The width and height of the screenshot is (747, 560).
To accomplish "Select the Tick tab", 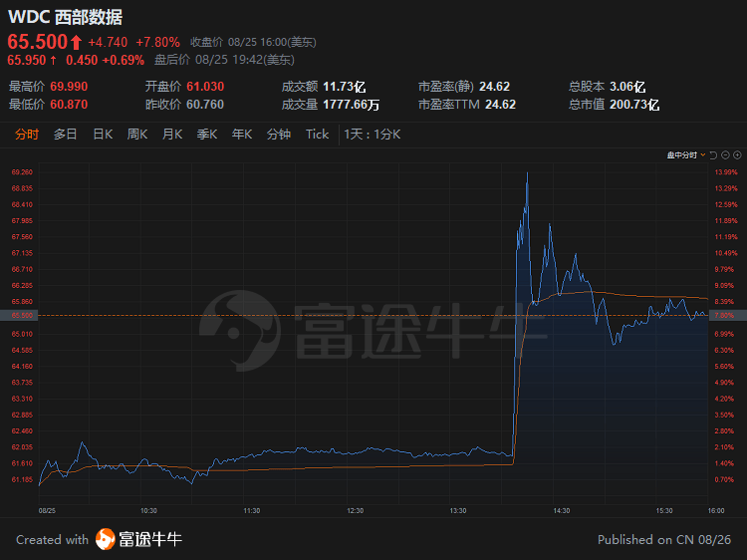I will [318, 135].
